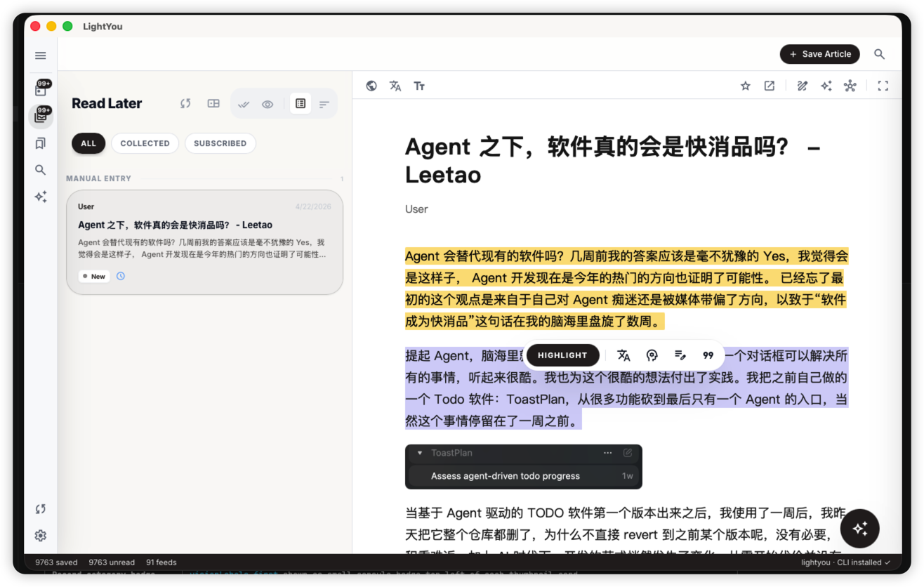Viewport: 924px width, 587px height.
Task: Select the COLLECTED filter pill
Action: (x=145, y=143)
